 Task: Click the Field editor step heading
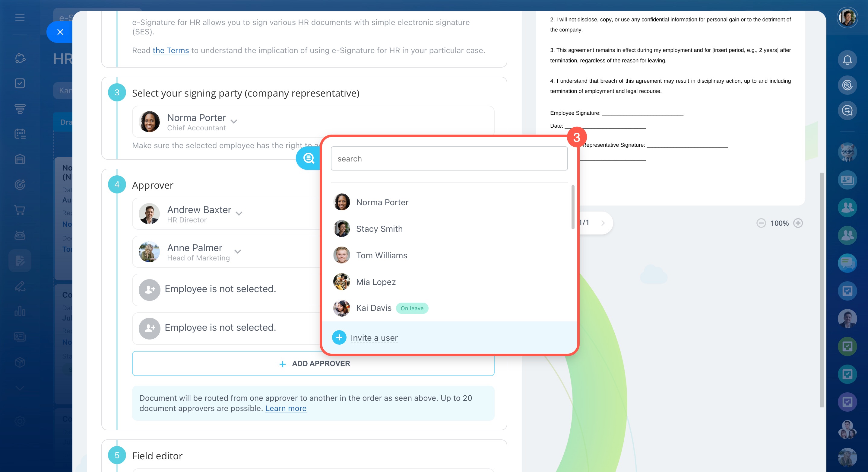pos(157,455)
